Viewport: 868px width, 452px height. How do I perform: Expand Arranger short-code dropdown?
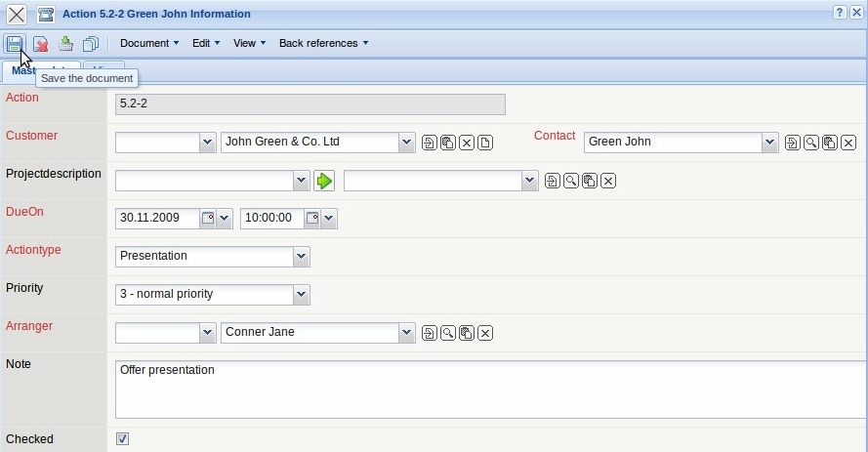[208, 333]
